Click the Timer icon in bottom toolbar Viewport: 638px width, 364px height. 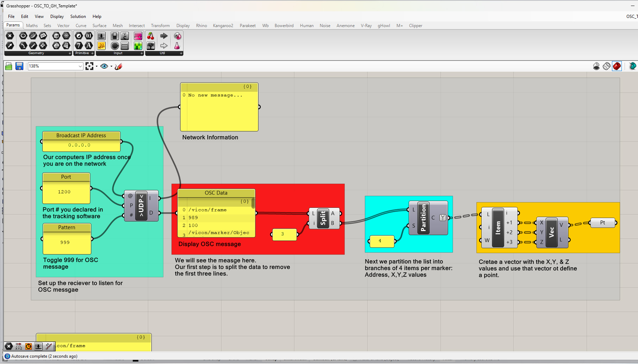tap(29, 346)
